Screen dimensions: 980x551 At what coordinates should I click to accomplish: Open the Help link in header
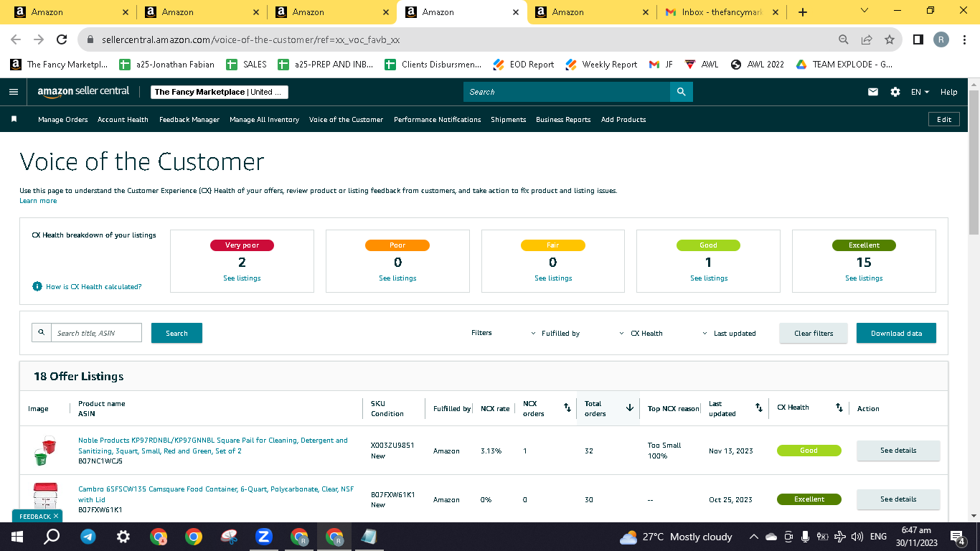tap(948, 92)
